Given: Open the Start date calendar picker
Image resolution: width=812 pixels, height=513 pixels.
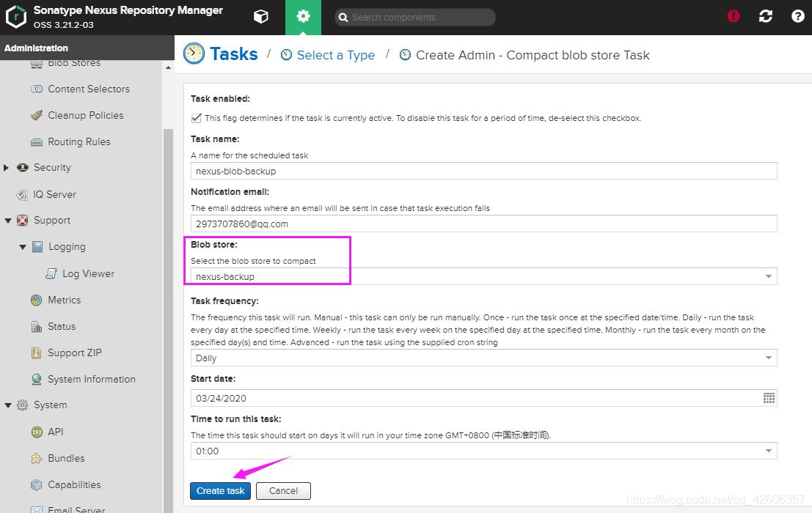Looking at the screenshot, I should pos(769,398).
